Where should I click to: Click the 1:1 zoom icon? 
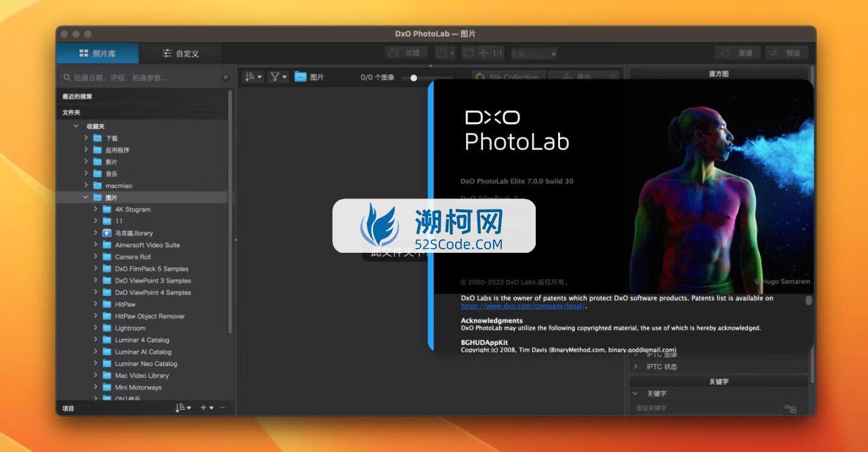(498, 53)
